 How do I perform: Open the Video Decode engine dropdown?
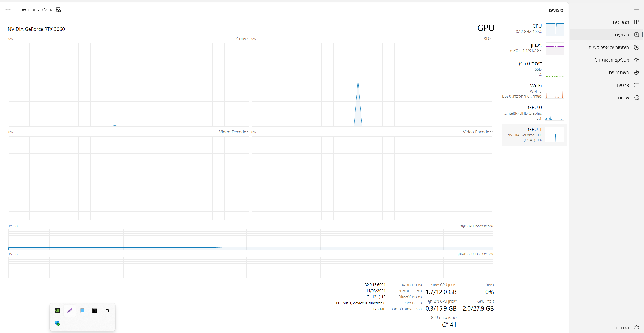coord(234,132)
